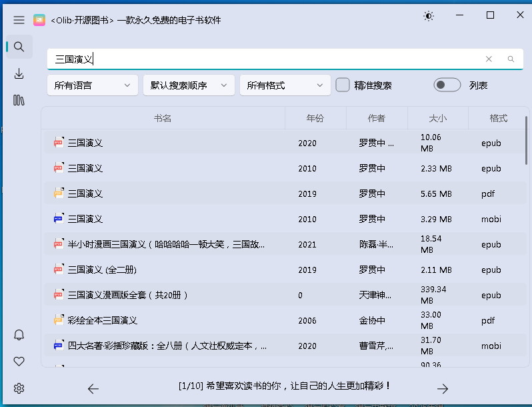Click mobi icon of 四大名著·彩插珍藏版 row
The height and width of the screenshot is (407, 532).
pyautogui.click(x=59, y=345)
